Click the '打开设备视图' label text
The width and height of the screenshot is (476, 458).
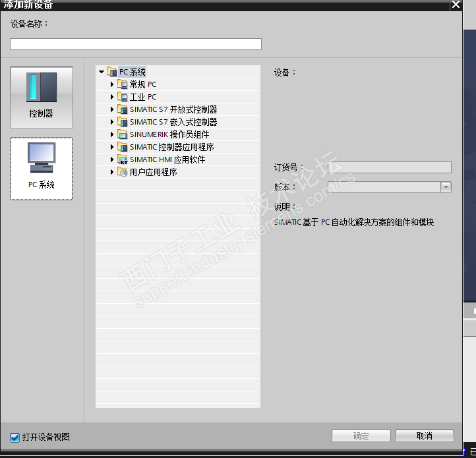click(x=46, y=437)
